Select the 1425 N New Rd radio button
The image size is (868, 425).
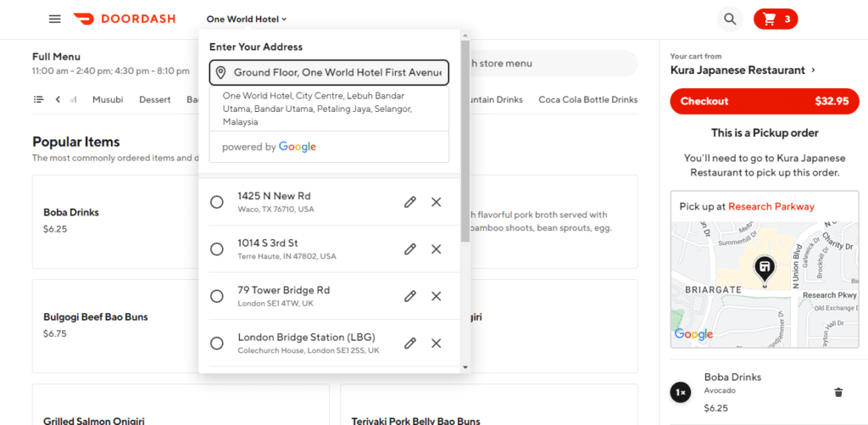click(x=217, y=202)
